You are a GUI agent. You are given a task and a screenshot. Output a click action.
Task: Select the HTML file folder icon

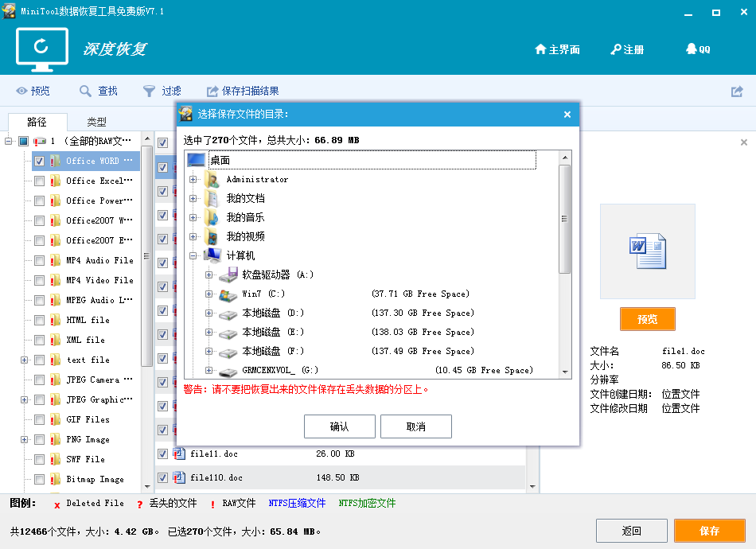click(56, 320)
